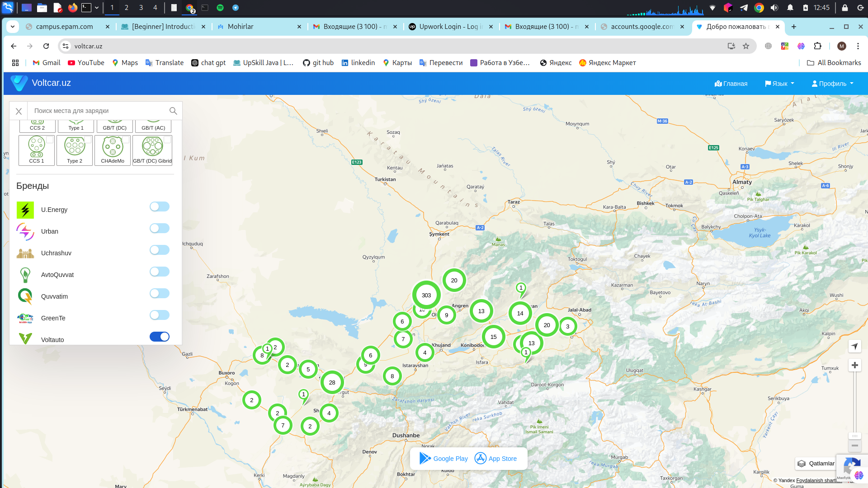Tick the CCS 1 connector checkbox
Screen dimensions: 868x488
click(x=50, y=140)
